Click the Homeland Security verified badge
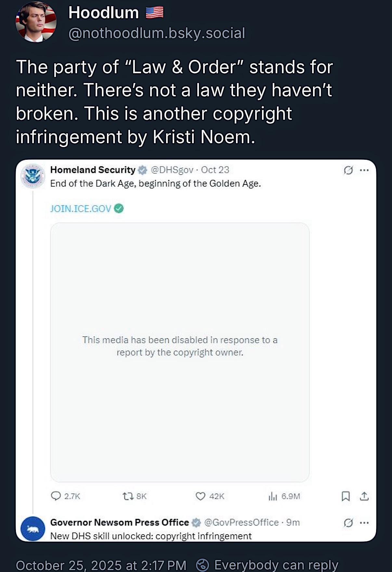This screenshot has width=392, height=572. coord(142,170)
